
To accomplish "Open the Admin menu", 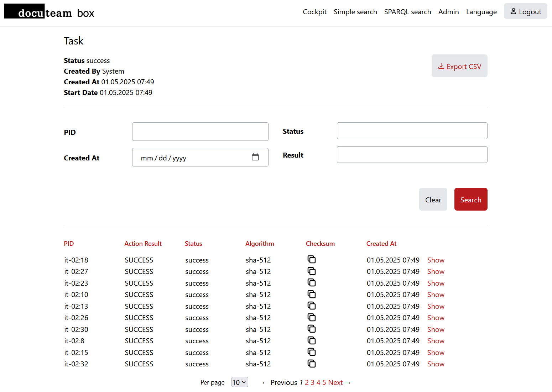I will 448,12.
